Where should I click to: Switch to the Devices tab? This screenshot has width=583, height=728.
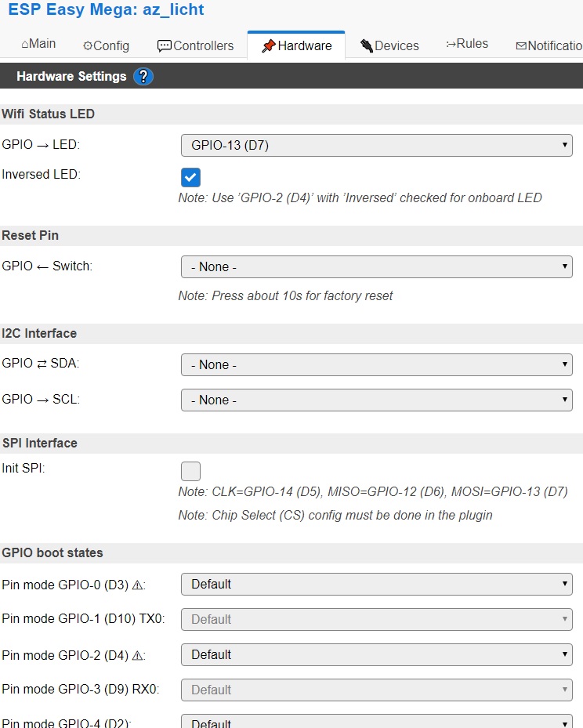click(x=389, y=45)
